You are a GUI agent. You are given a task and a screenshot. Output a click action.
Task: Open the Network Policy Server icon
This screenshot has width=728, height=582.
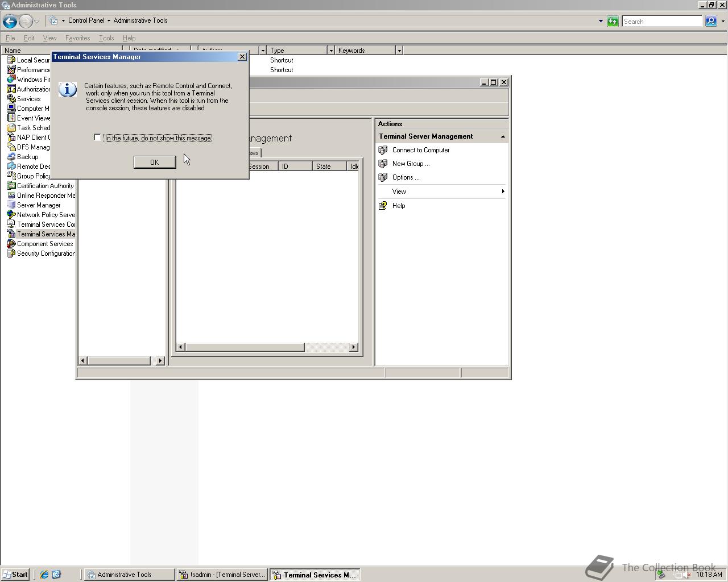pyautogui.click(x=11, y=215)
